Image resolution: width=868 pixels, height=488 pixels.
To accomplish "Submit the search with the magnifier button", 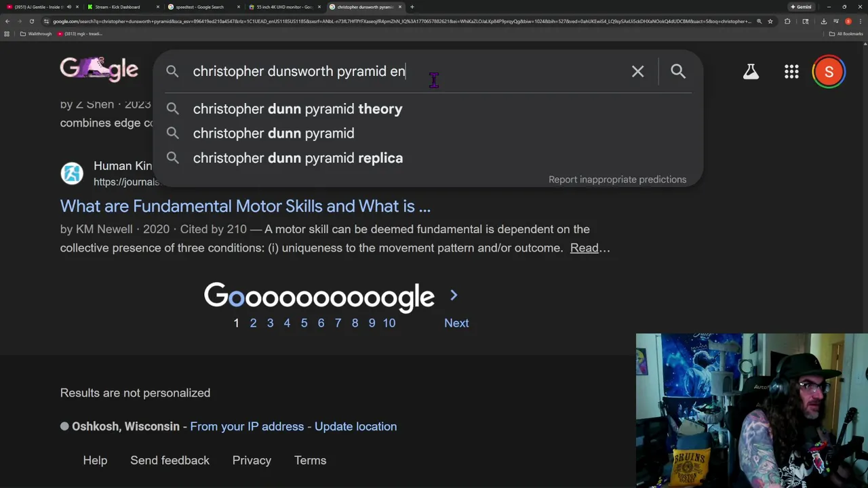I will coord(678,71).
